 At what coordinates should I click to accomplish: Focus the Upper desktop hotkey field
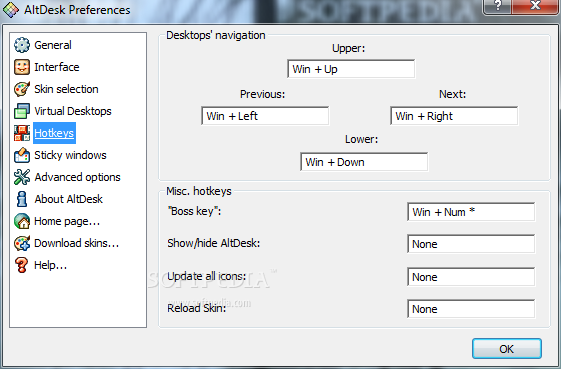click(351, 69)
